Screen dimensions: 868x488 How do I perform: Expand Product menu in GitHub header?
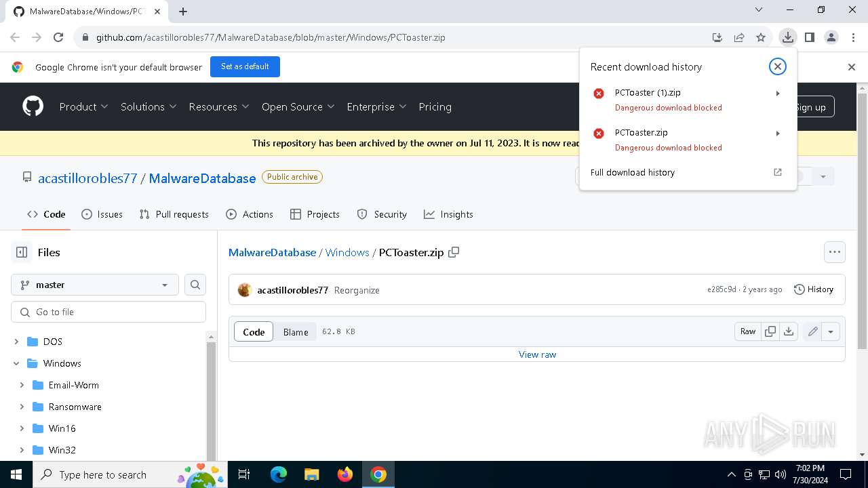(x=83, y=106)
